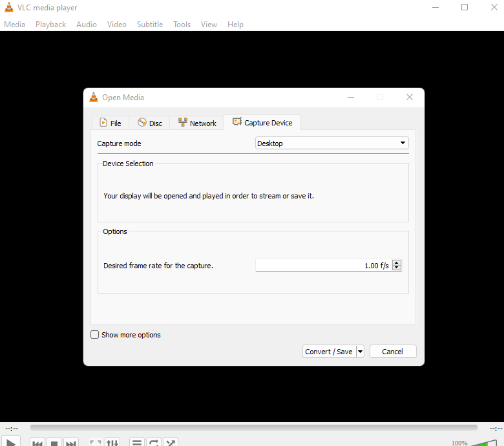Open the Media menu
This screenshot has width=504, height=446.
[14, 25]
